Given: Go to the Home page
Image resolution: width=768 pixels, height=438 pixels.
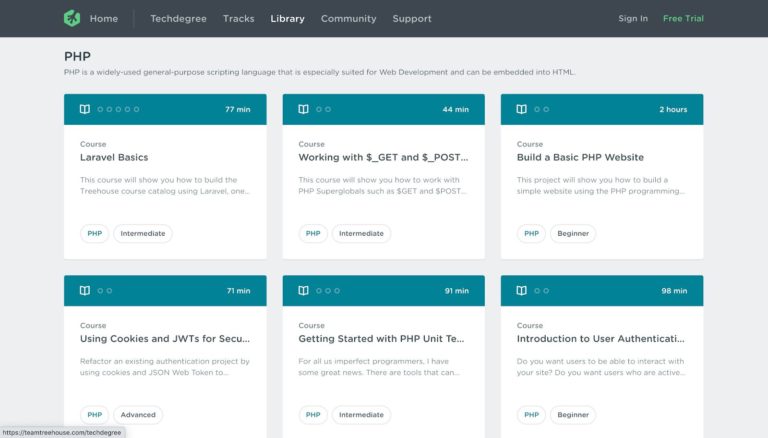Looking at the screenshot, I should pyautogui.click(x=104, y=19).
